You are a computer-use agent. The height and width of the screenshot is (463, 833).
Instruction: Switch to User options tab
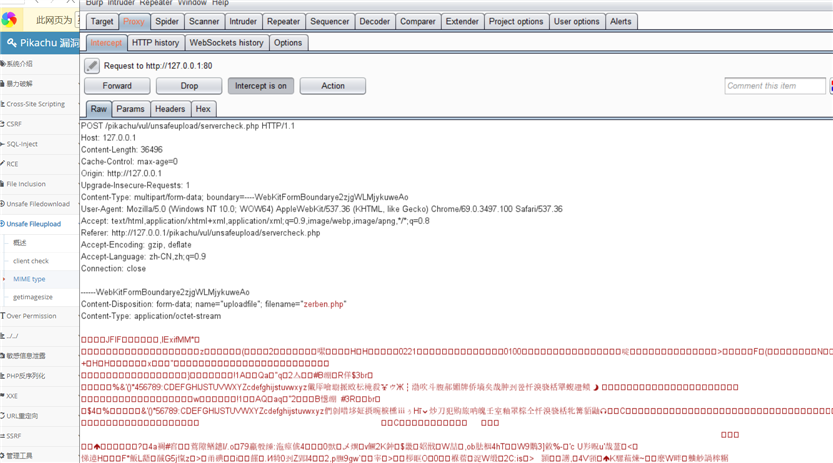(576, 21)
